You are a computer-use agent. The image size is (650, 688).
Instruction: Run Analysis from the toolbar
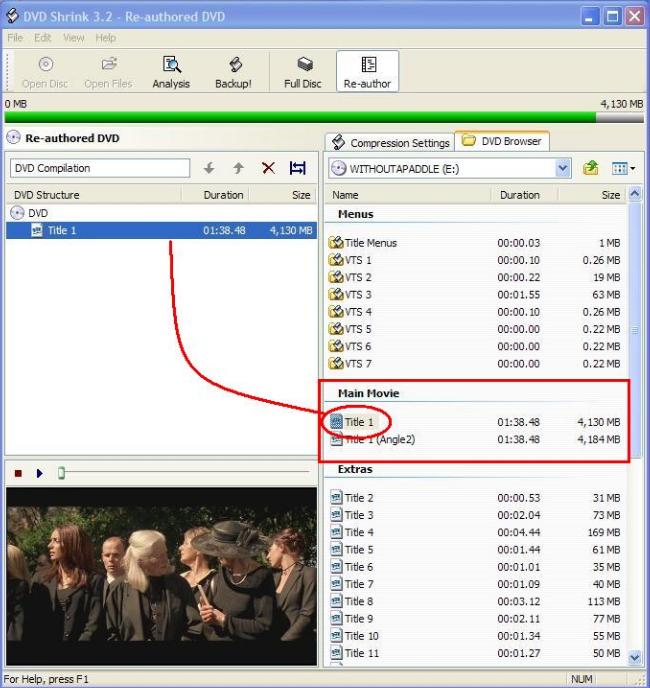(x=171, y=72)
